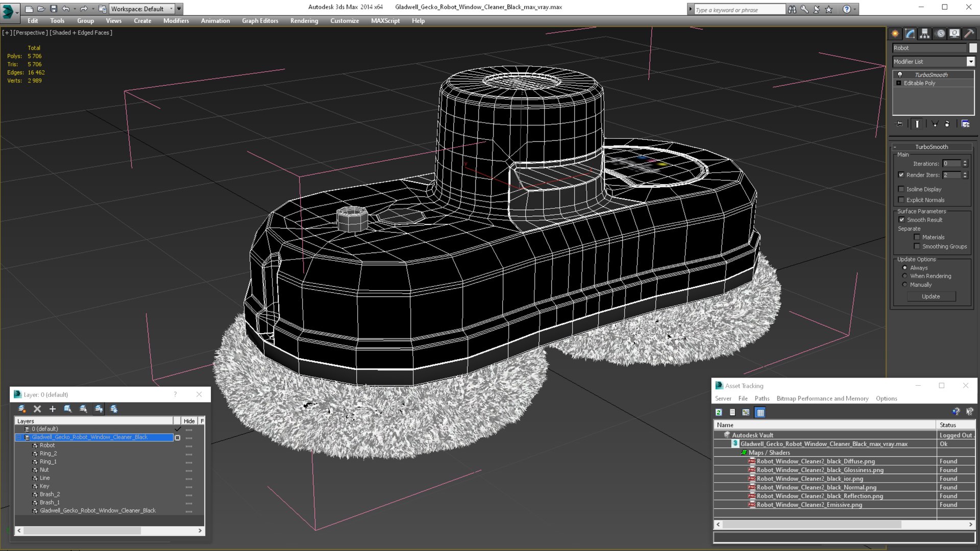The image size is (980, 551).
Task: Click the Update button
Action: pyautogui.click(x=930, y=296)
